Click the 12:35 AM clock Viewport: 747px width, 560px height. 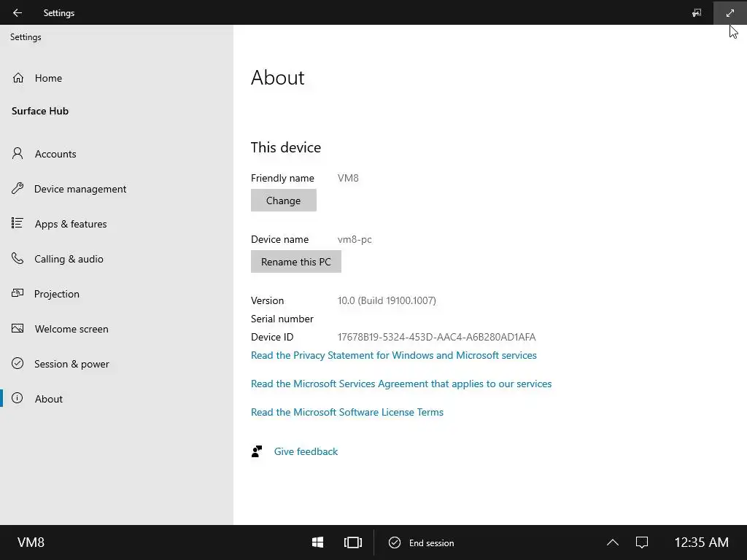(701, 542)
